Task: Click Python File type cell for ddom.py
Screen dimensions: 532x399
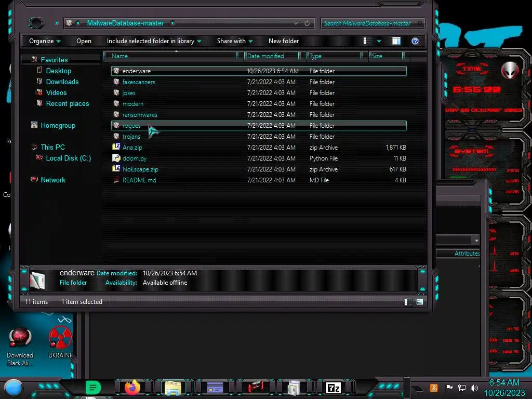Action: click(323, 158)
